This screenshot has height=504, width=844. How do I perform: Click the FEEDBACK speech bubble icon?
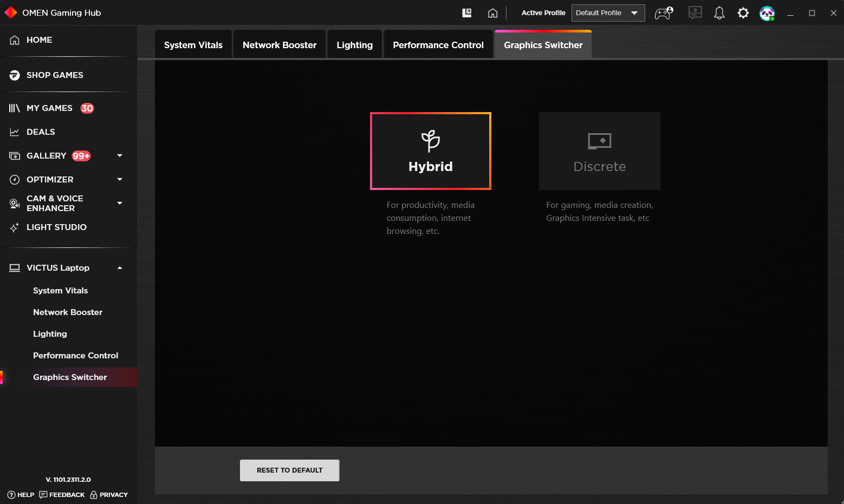tap(43, 495)
